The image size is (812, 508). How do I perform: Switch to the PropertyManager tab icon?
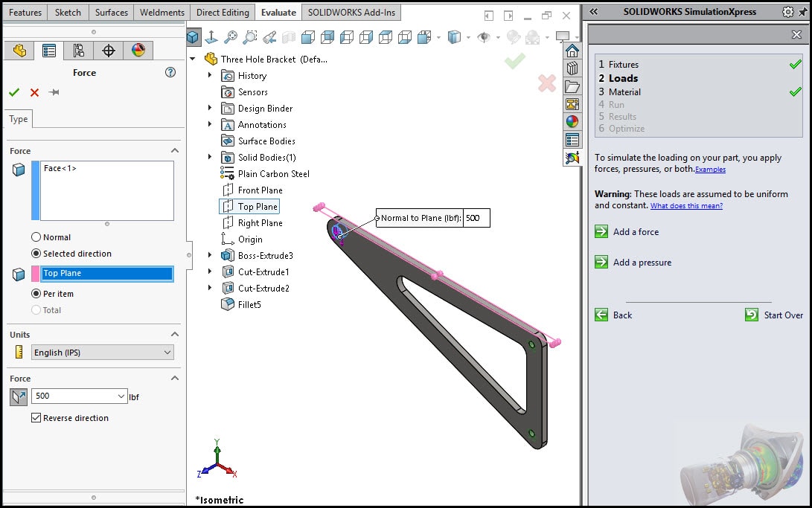[49, 51]
